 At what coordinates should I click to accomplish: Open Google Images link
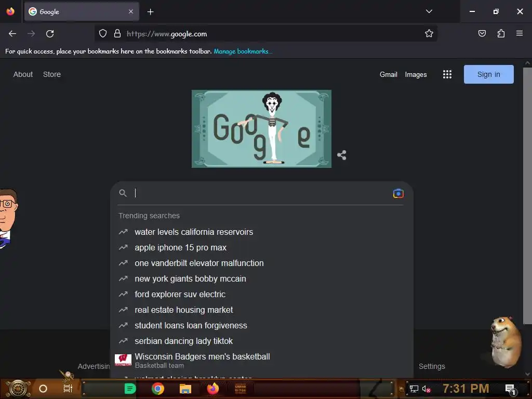416,74
